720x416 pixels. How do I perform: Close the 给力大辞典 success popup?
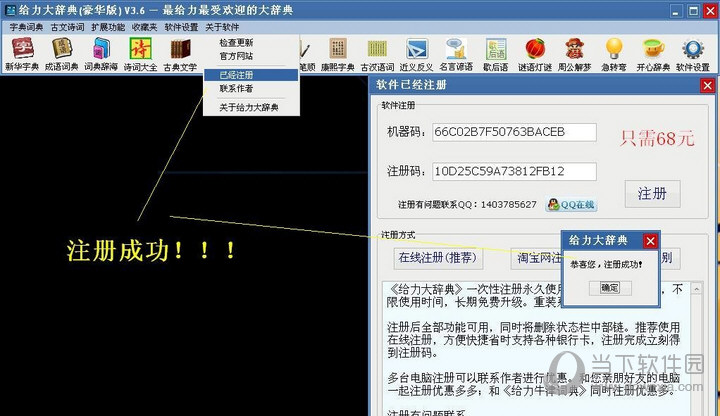[x=650, y=241]
